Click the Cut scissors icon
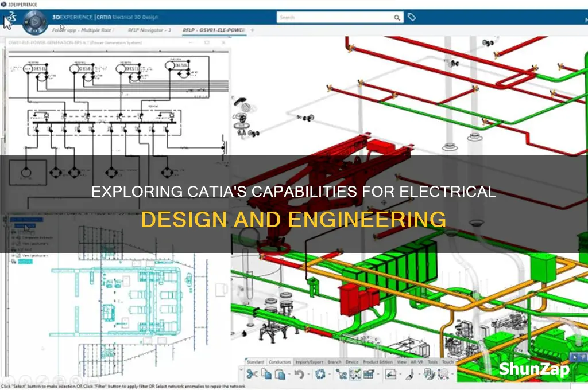The image size is (588, 390). tap(252, 374)
